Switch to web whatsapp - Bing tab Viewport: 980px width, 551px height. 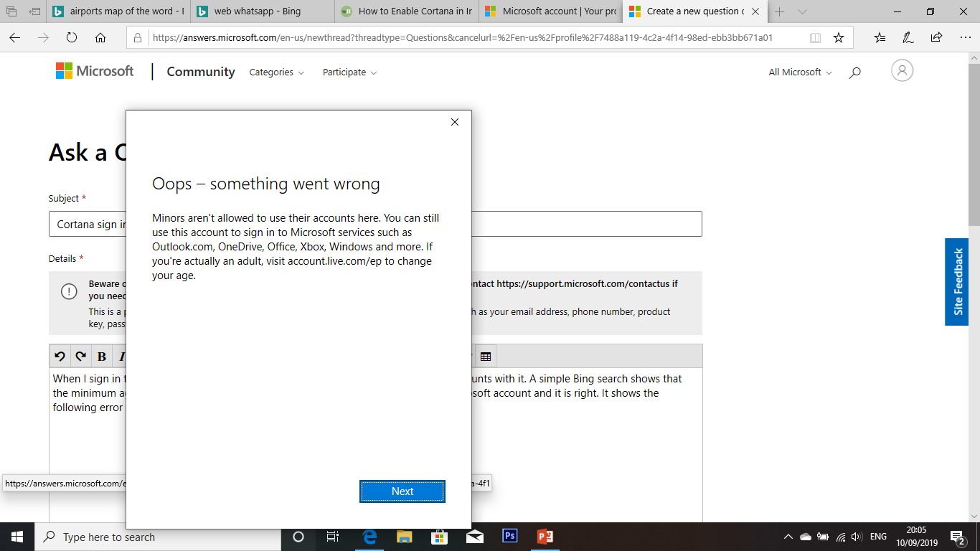263,11
